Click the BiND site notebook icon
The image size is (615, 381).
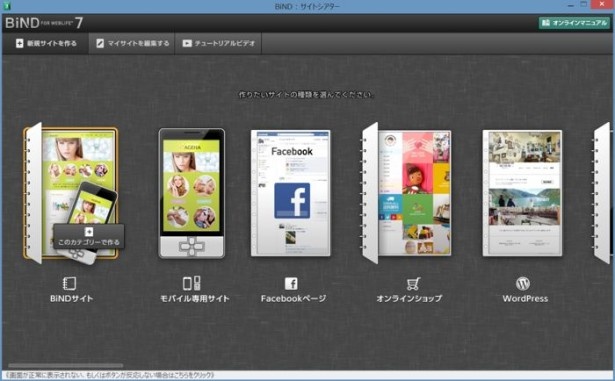pyautogui.click(x=69, y=283)
